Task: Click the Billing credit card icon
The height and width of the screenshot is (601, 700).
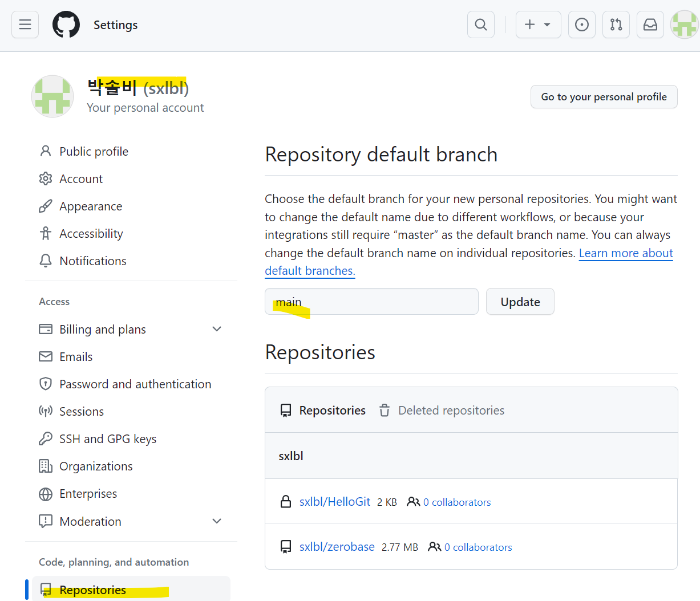Action: 46,329
